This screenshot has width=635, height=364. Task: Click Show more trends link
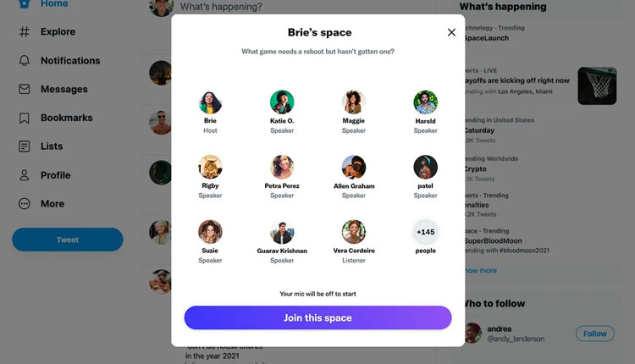[x=481, y=271]
